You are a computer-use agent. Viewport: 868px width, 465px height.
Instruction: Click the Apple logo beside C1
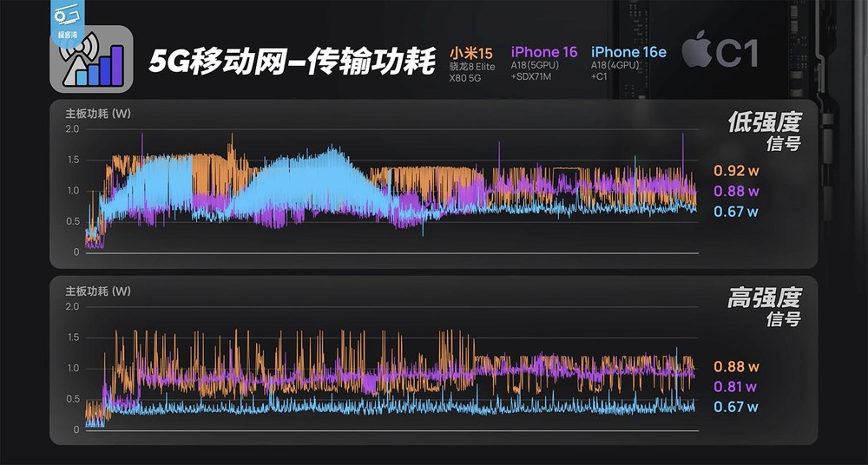click(696, 49)
